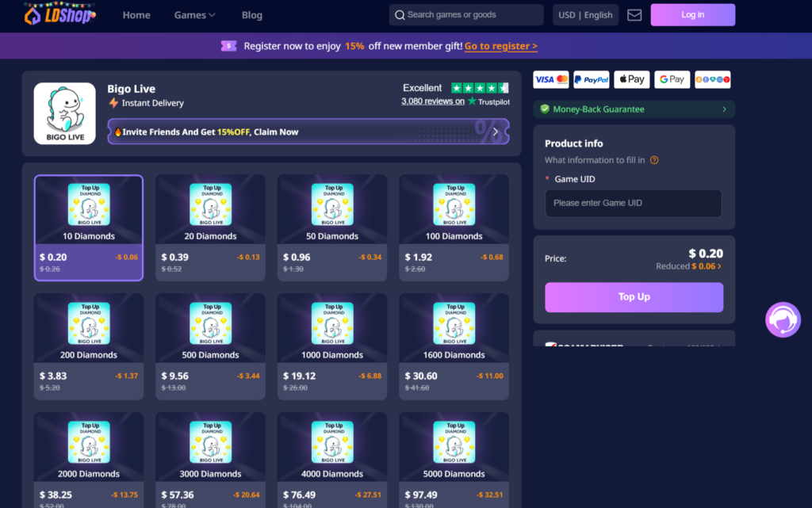Select the 5000 Diamonds package
The width and height of the screenshot is (812, 508).
point(454,460)
